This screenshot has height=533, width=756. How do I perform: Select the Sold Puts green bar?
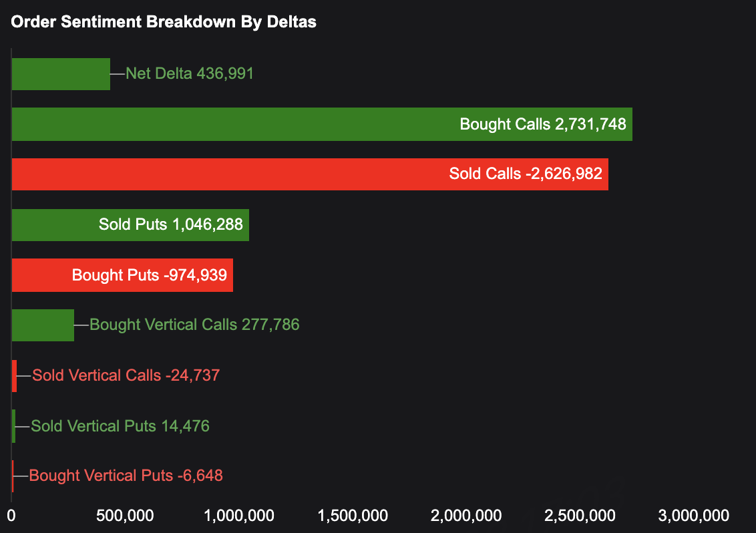click(53, 224)
